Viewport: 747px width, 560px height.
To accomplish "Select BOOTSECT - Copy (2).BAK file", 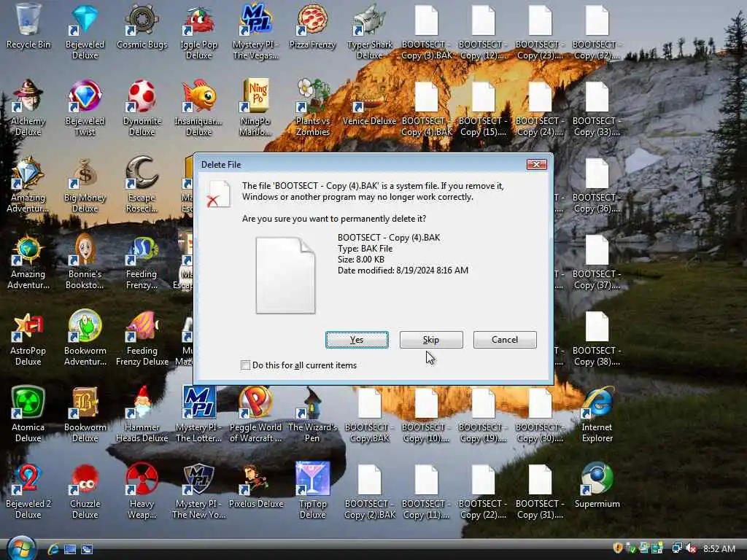I will pos(370,491).
